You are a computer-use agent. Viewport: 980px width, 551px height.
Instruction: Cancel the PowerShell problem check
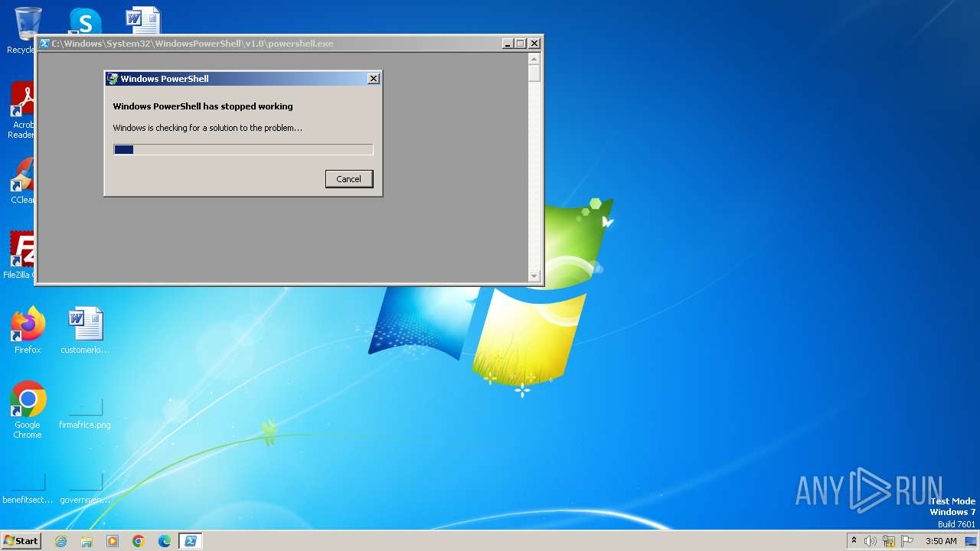[x=349, y=178]
